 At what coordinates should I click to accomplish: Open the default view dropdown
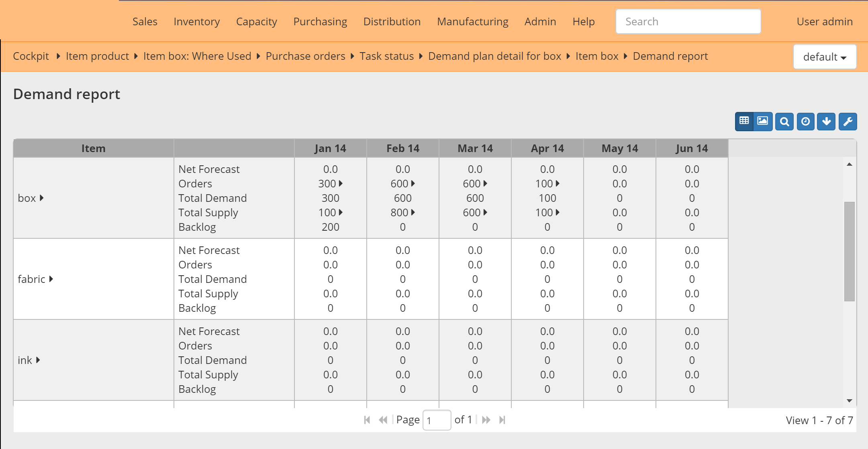coord(825,57)
